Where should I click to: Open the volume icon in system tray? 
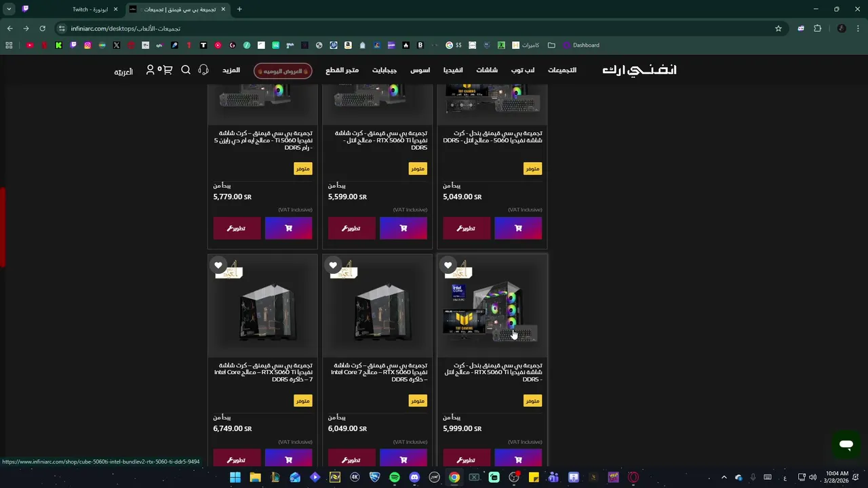click(812, 477)
